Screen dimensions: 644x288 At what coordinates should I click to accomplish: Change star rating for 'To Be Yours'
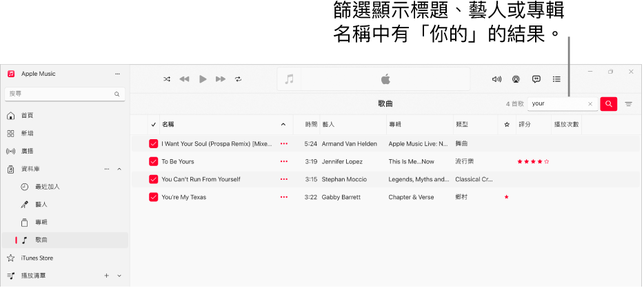coord(533,162)
